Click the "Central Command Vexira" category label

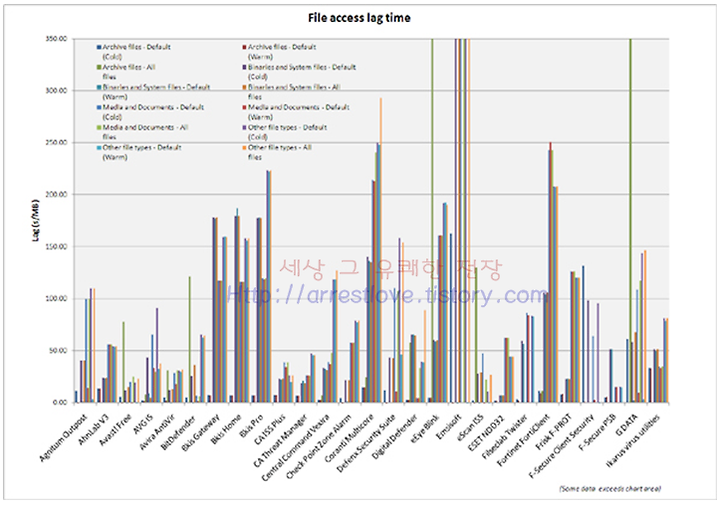[296, 447]
